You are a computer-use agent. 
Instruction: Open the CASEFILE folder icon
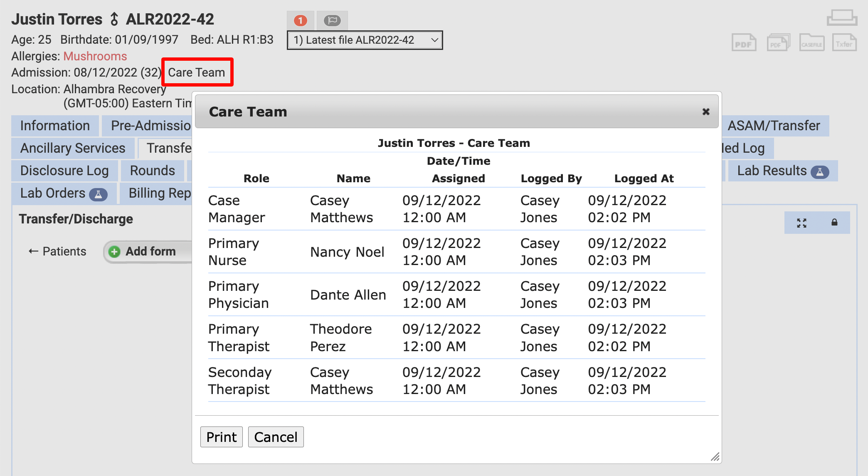(x=811, y=43)
